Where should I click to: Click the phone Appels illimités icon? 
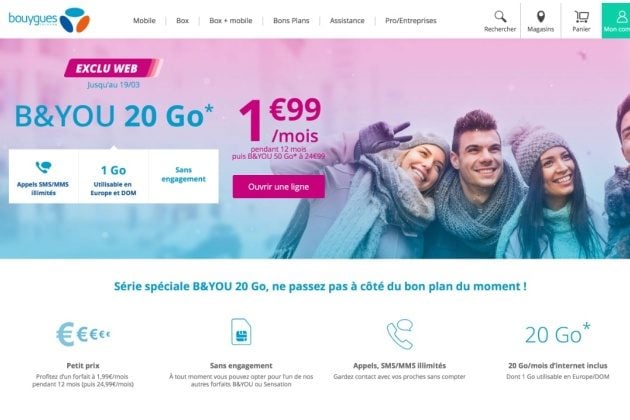tap(400, 334)
